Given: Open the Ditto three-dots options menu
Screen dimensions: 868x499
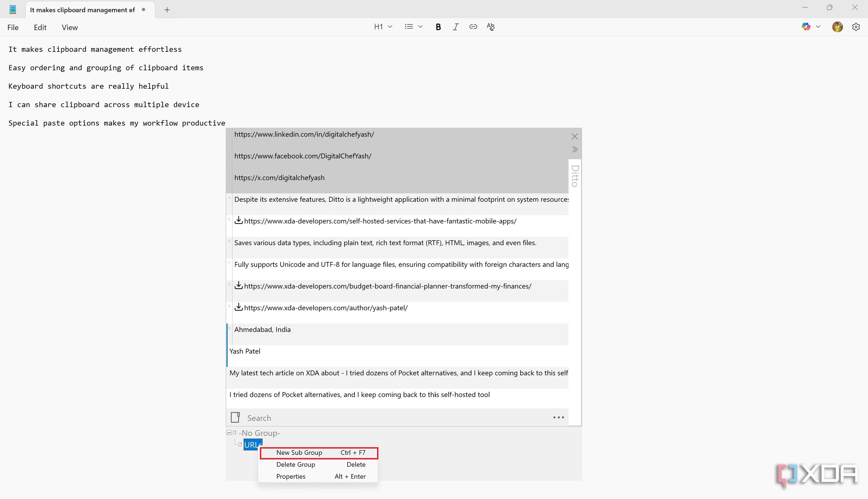Looking at the screenshot, I should tap(558, 417).
